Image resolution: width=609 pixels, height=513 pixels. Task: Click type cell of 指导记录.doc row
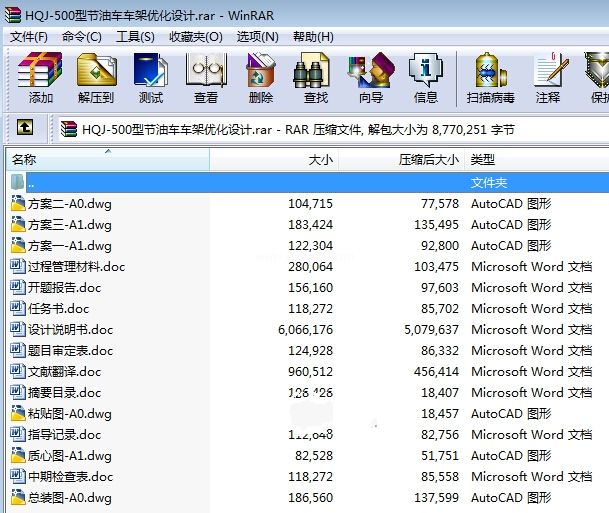tap(531, 434)
